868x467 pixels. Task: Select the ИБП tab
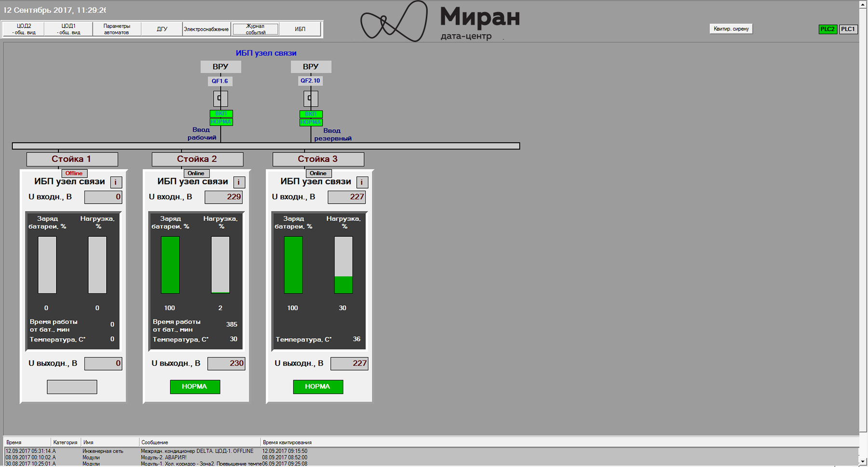pos(300,29)
